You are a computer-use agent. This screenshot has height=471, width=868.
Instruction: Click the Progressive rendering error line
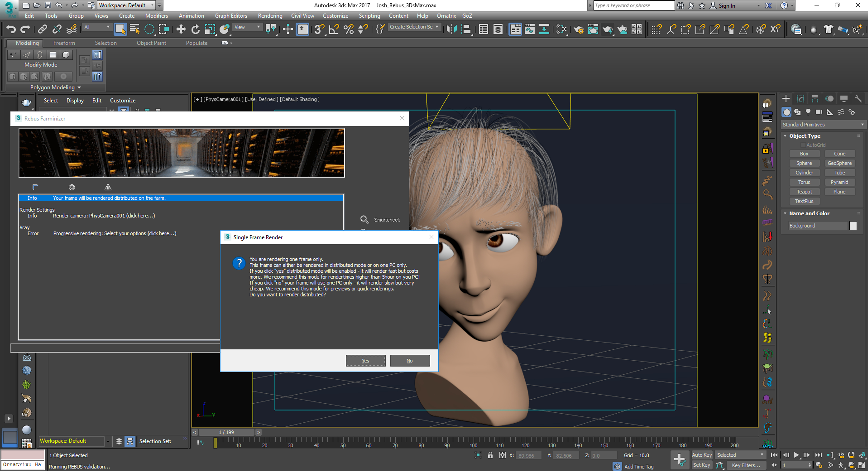click(115, 233)
